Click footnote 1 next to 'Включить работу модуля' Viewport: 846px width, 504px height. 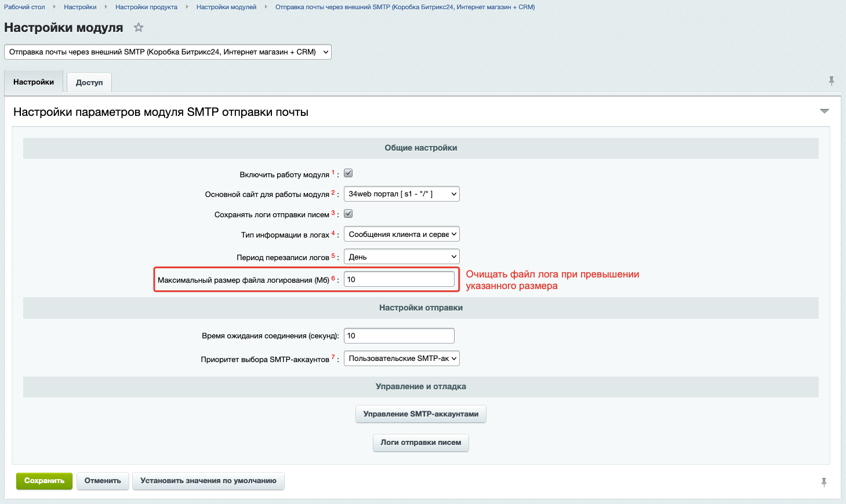pos(333,173)
